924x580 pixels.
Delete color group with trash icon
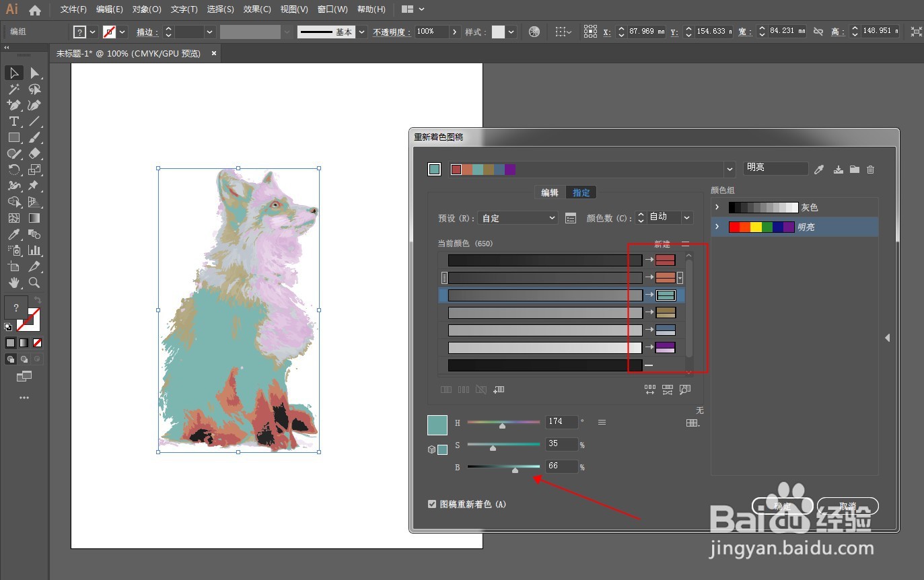(871, 170)
